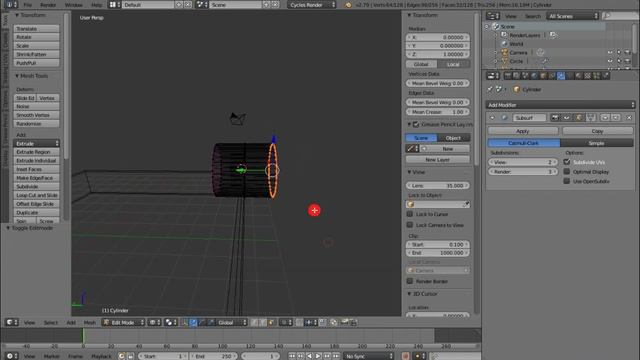Open the Select menu in viewport header
The image size is (640, 360).
click(51, 322)
